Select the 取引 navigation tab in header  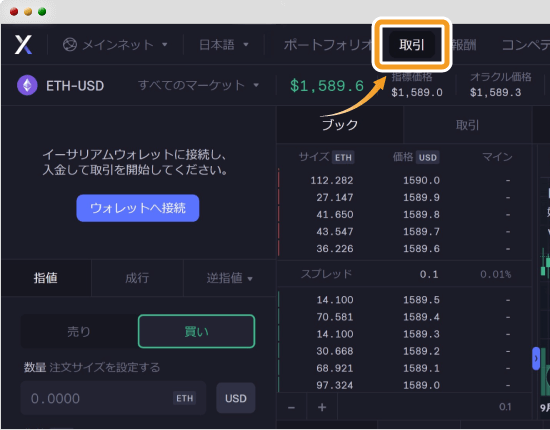(412, 45)
